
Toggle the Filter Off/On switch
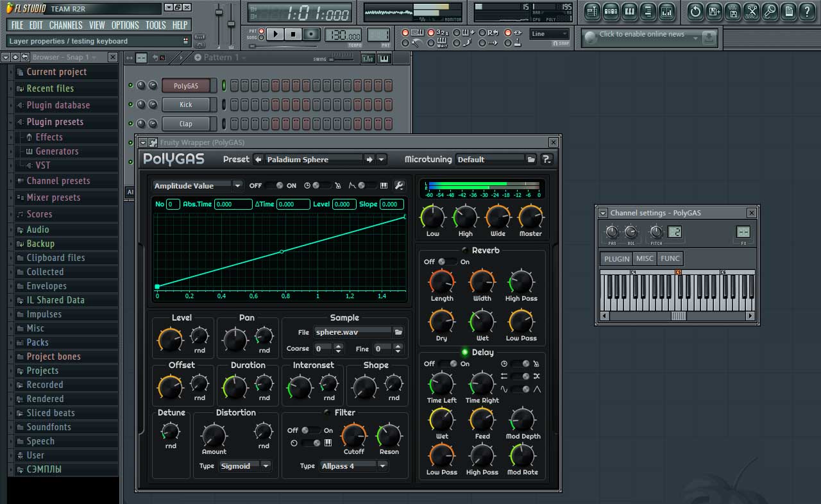(x=310, y=430)
